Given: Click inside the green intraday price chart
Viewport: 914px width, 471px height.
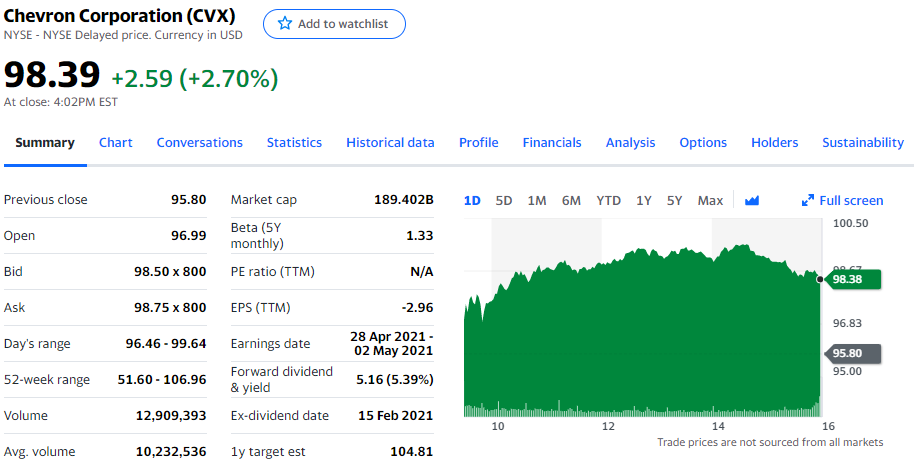Looking at the screenshot, I should [641, 332].
